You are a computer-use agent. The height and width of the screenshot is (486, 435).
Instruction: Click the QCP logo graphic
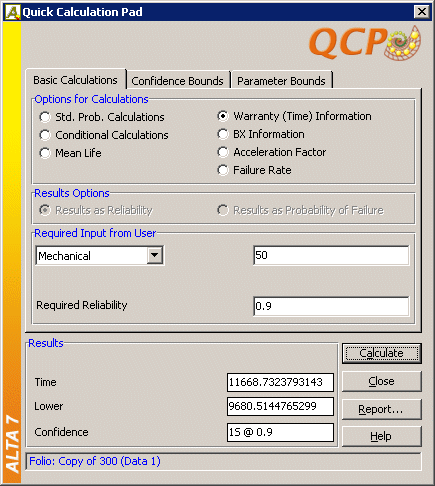(365, 43)
